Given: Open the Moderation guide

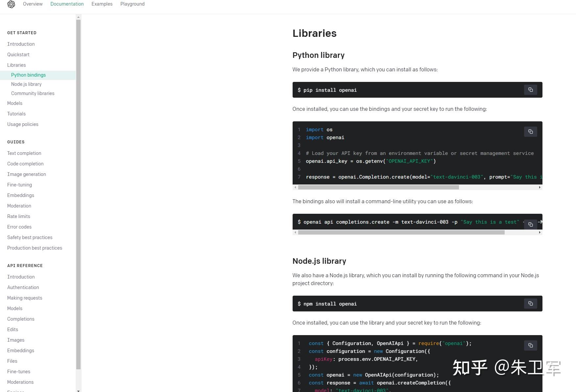Looking at the screenshot, I should pyautogui.click(x=19, y=206).
